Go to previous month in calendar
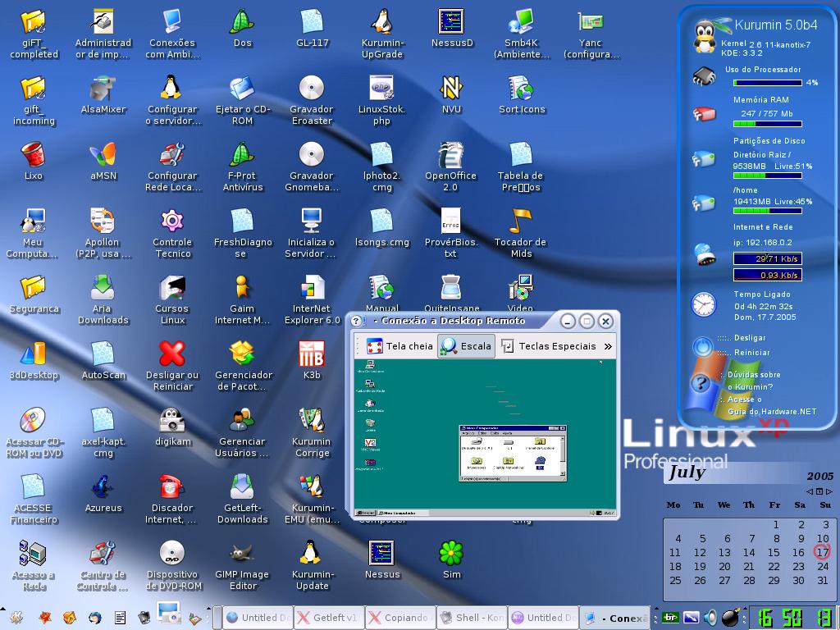The height and width of the screenshot is (630, 840). click(x=810, y=491)
